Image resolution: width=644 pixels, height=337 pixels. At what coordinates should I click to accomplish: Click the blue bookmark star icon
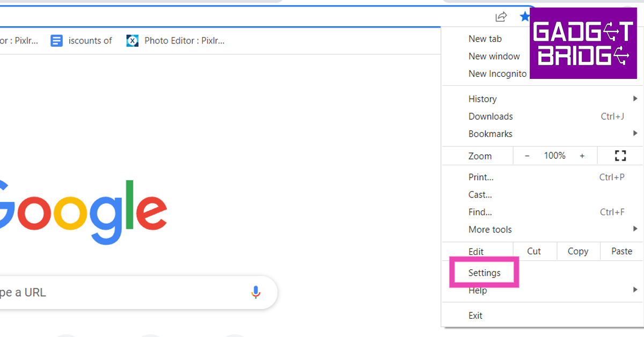524,17
